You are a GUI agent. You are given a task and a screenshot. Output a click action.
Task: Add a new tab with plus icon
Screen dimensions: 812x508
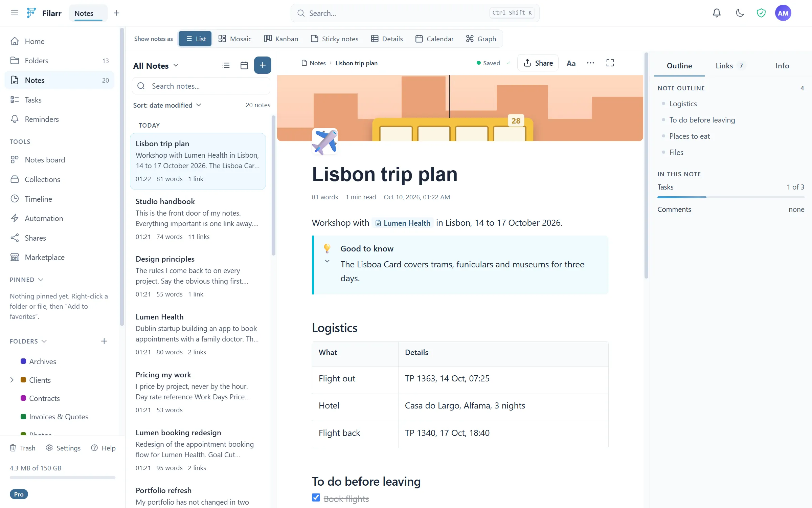point(116,13)
